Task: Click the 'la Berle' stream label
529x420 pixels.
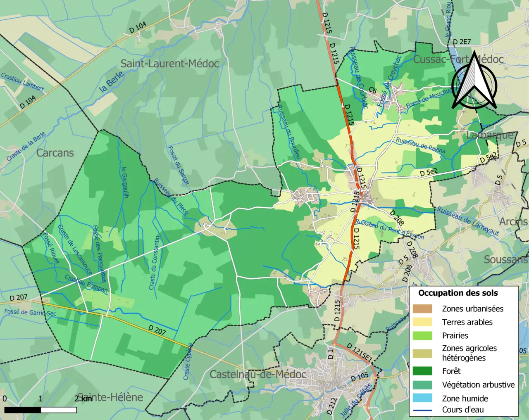Action: coord(111,82)
